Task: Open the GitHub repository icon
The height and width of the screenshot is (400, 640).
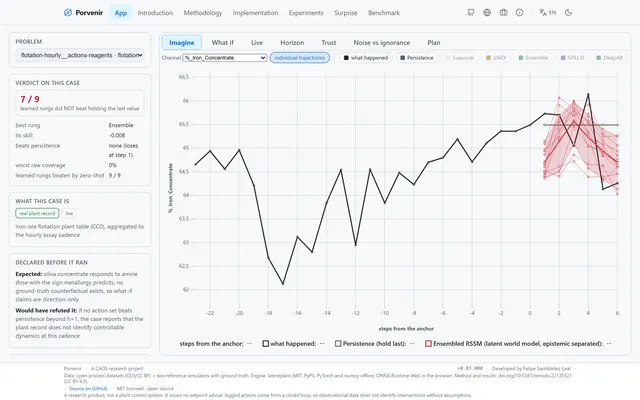Action: [471, 13]
